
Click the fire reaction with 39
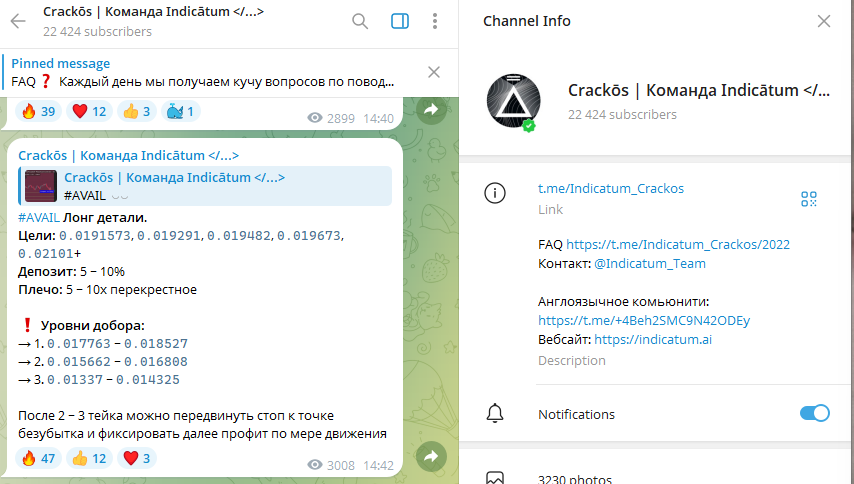[x=39, y=111]
